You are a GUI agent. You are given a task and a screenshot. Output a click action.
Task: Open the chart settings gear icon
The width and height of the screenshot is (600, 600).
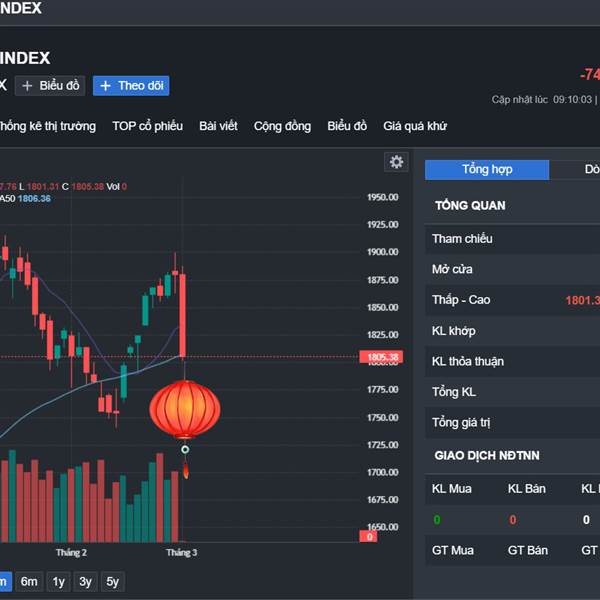coord(396,162)
